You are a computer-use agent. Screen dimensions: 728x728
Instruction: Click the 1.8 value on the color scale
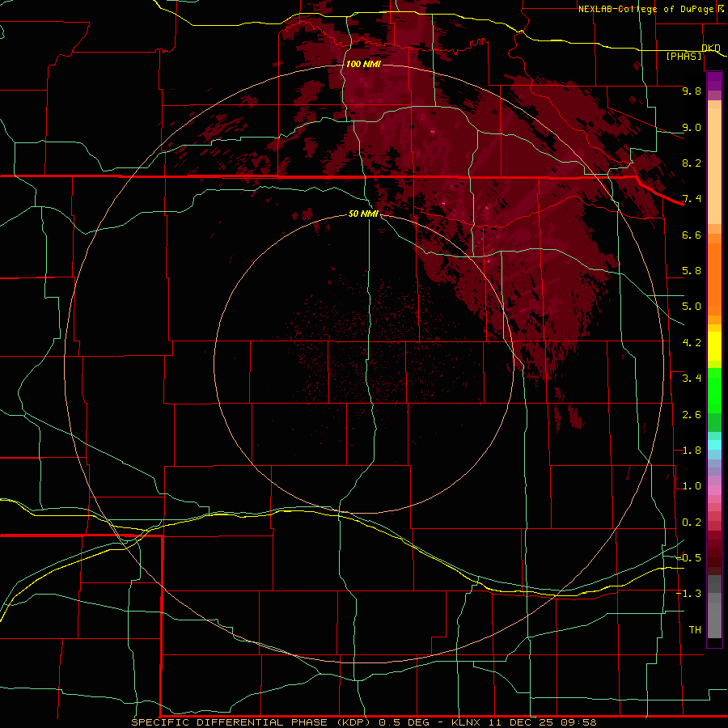point(692,451)
